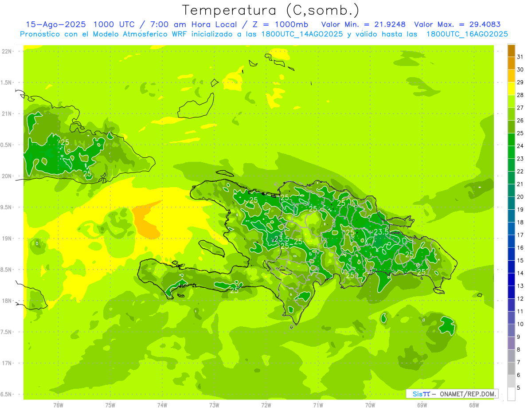532x411 pixels.
Task: Click the colorbar scale value '8'
Action: click(519, 349)
